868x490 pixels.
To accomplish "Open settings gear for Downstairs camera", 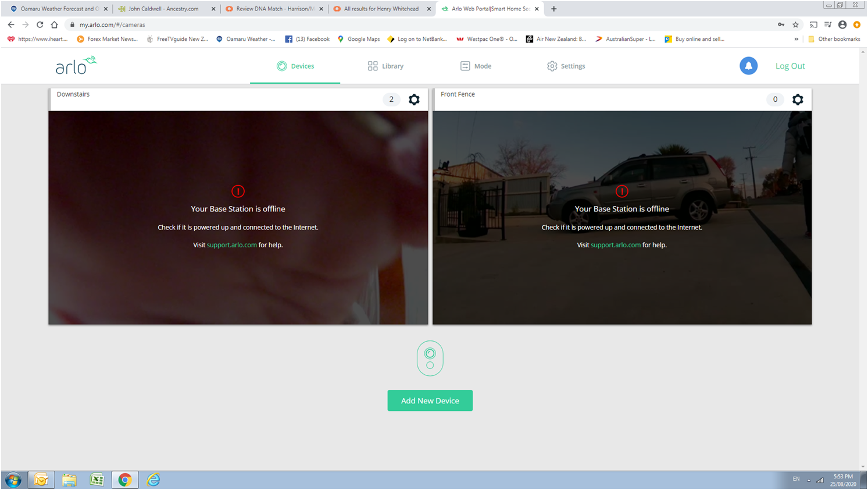I will pyautogui.click(x=414, y=100).
